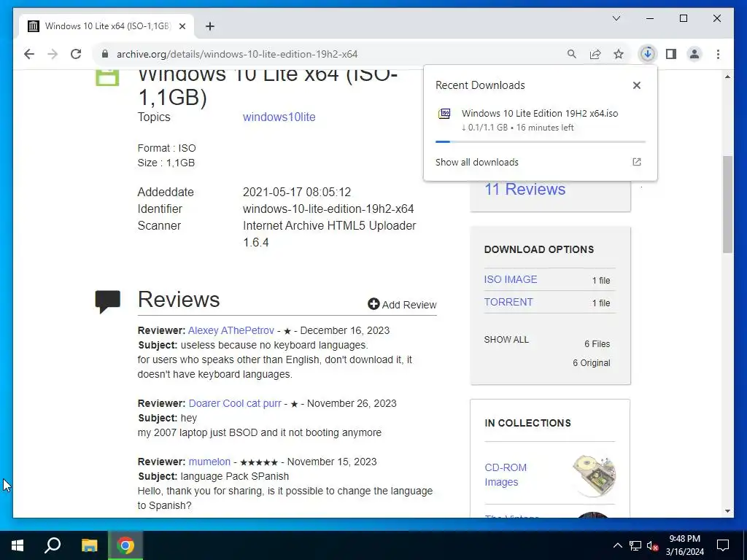Open reviewer Alexey AThePetrov profile
The width and height of the screenshot is (747, 560).
pos(231,330)
